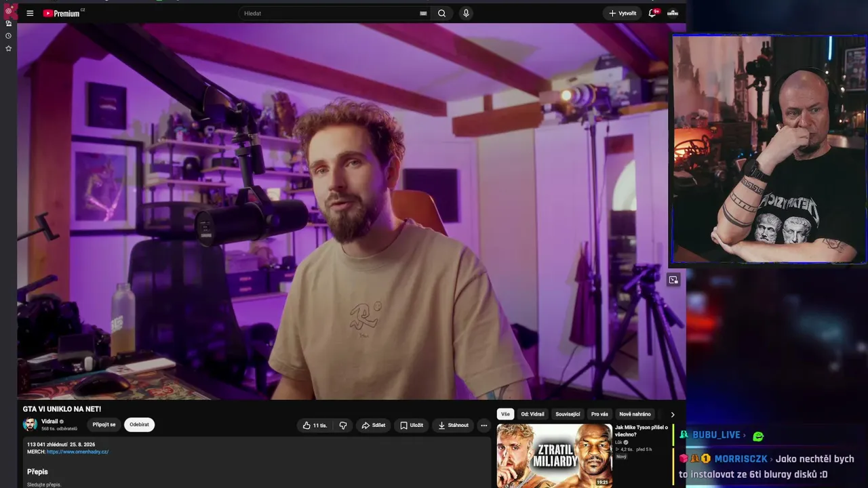This screenshot has height=488, width=868.
Task: Click the GTA VI UNIKLO NA NET title
Action: 62,409
